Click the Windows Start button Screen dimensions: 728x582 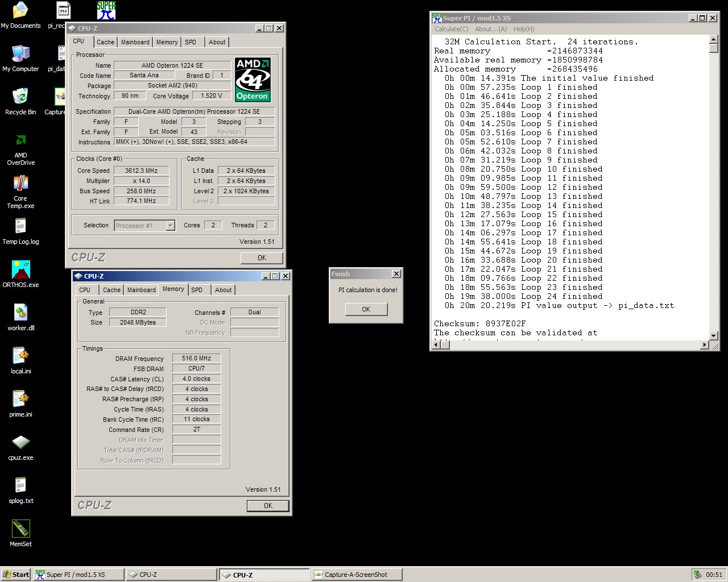pyautogui.click(x=16, y=575)
